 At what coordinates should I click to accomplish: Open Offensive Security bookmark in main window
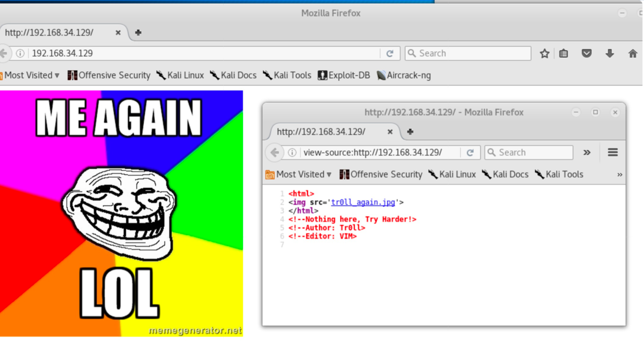pos(109,75)
